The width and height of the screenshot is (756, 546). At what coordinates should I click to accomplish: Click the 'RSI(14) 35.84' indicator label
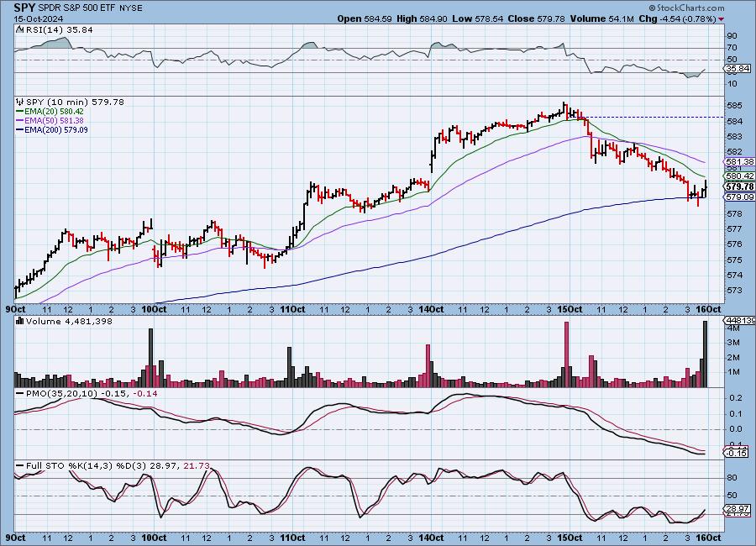point(60,29)
